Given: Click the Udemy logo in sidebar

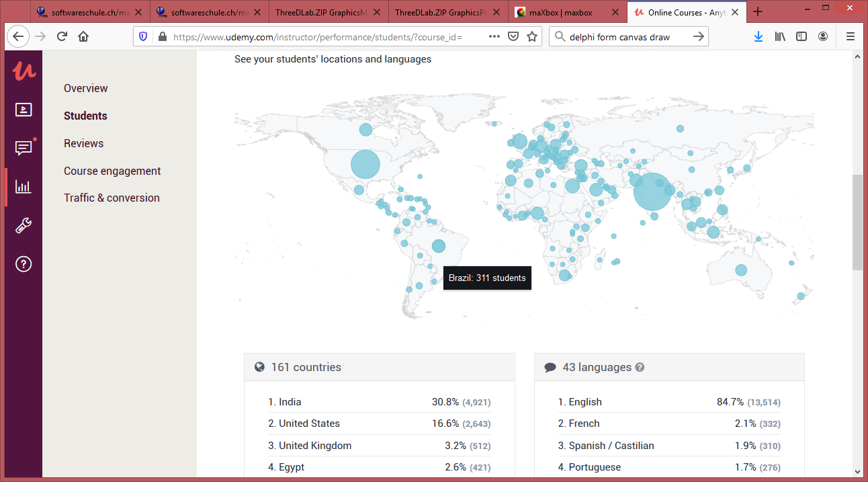Looking at the screenshot, I should 24,71.
